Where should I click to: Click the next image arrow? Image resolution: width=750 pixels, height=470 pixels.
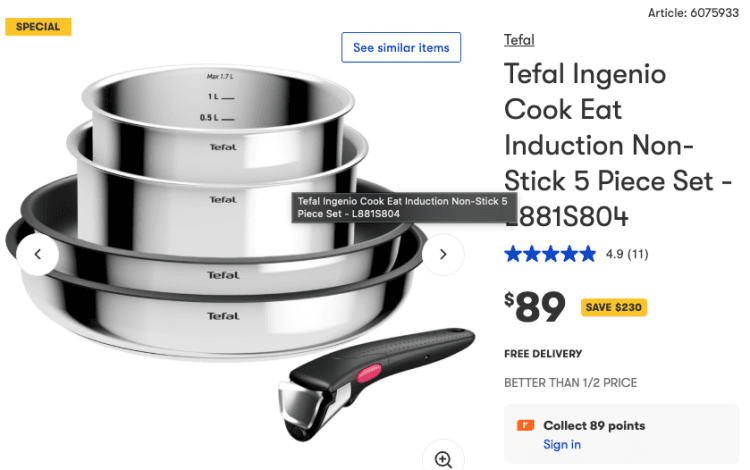[x=443, y=254]
